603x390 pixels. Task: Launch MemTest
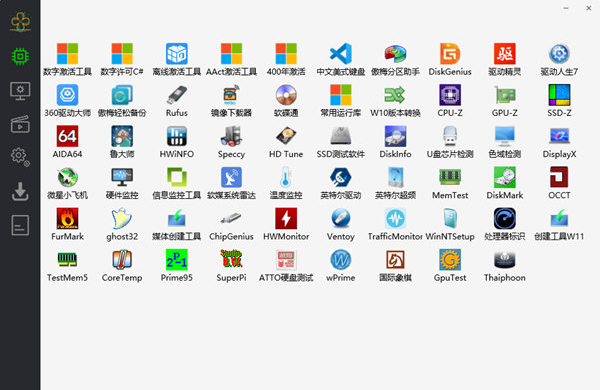[450, 183]
